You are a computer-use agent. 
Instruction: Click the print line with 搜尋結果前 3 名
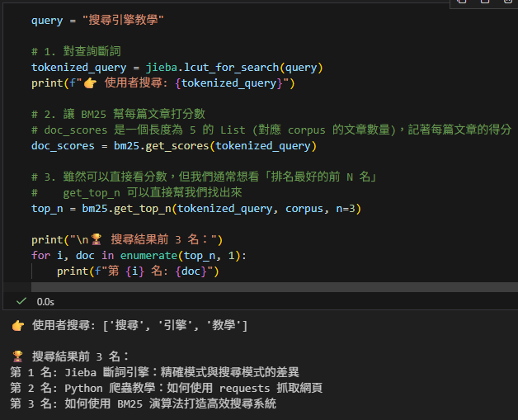point(127,239)
